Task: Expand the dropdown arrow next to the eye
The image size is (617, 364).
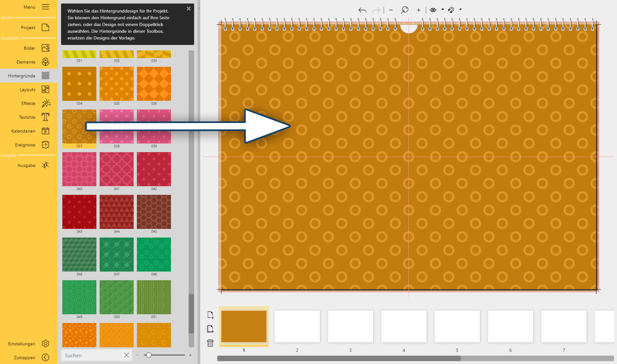Action: click(443, 10)
